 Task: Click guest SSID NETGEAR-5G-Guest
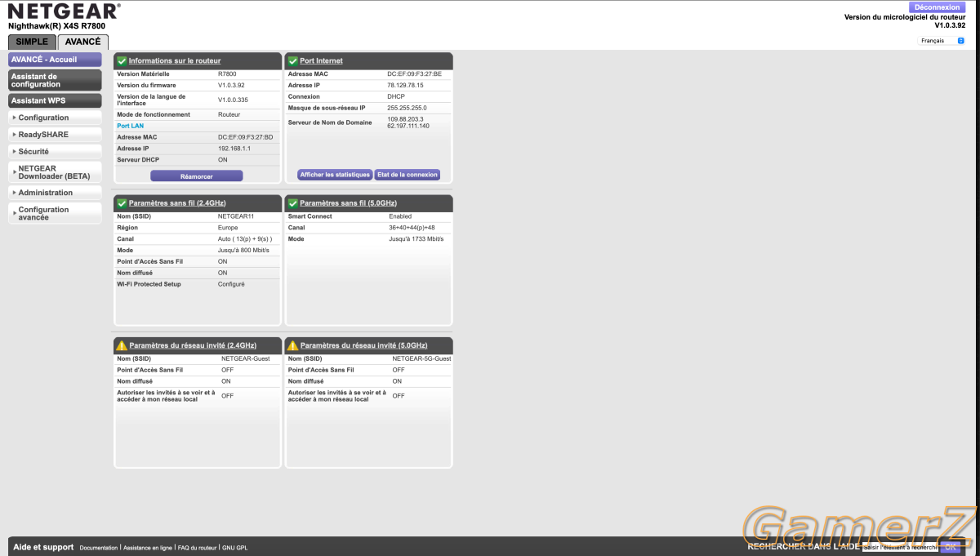click(421, 358)
